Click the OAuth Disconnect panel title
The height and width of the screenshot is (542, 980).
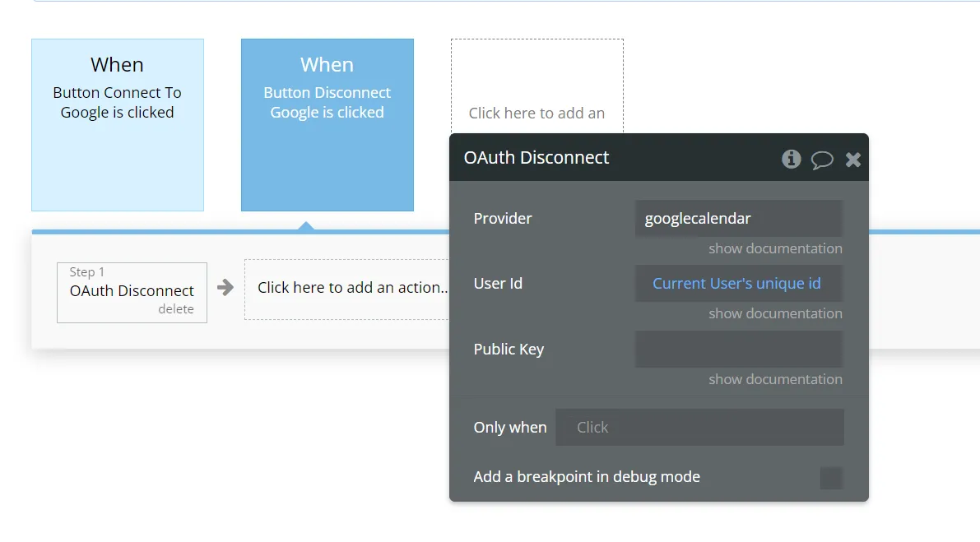[x=536, y=157]
